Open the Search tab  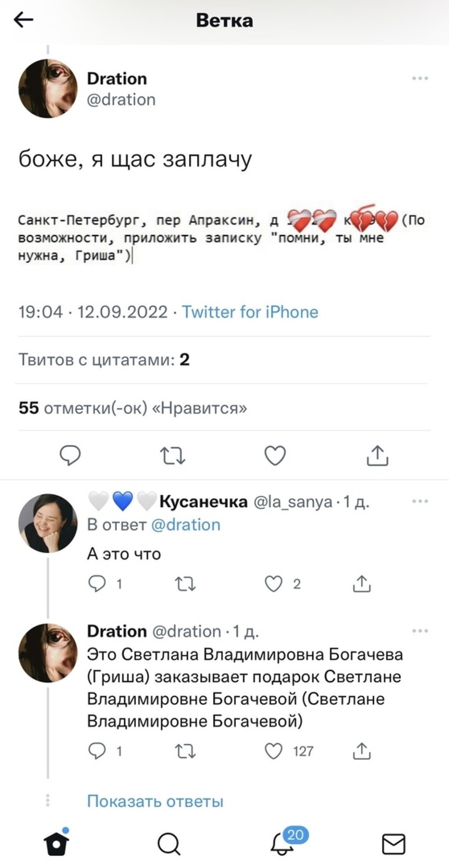point(169,843)
